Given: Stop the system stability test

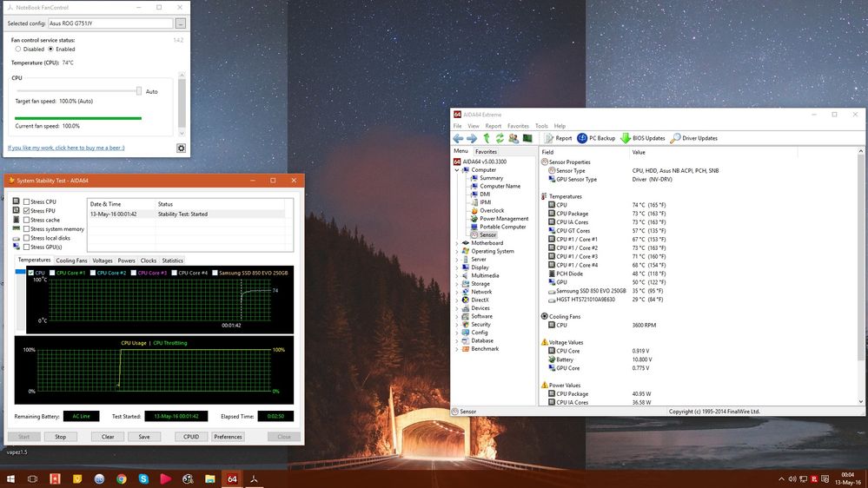Looking at the screenshot, I should (60, 437).
